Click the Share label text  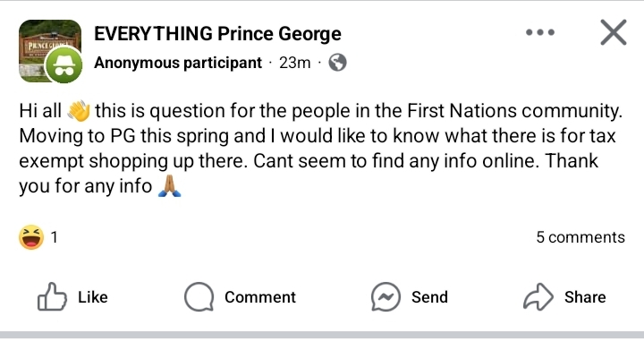[585, 296]
